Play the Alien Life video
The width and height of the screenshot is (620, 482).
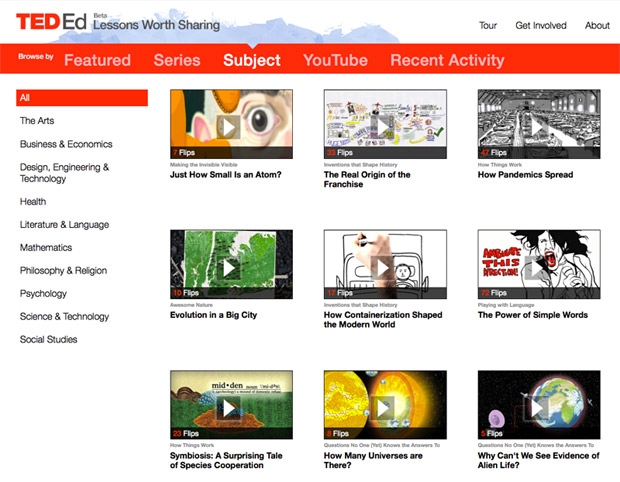point(537,408)
